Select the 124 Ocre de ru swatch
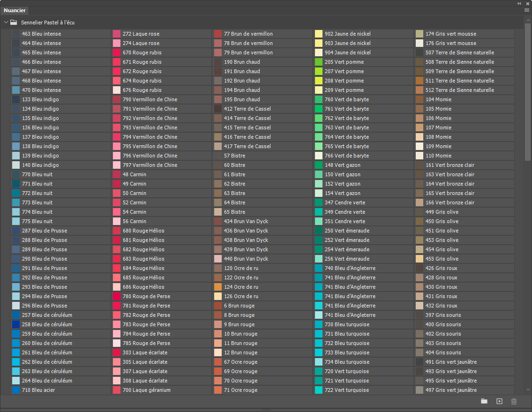The image size is (532, 412). (262, 287)
